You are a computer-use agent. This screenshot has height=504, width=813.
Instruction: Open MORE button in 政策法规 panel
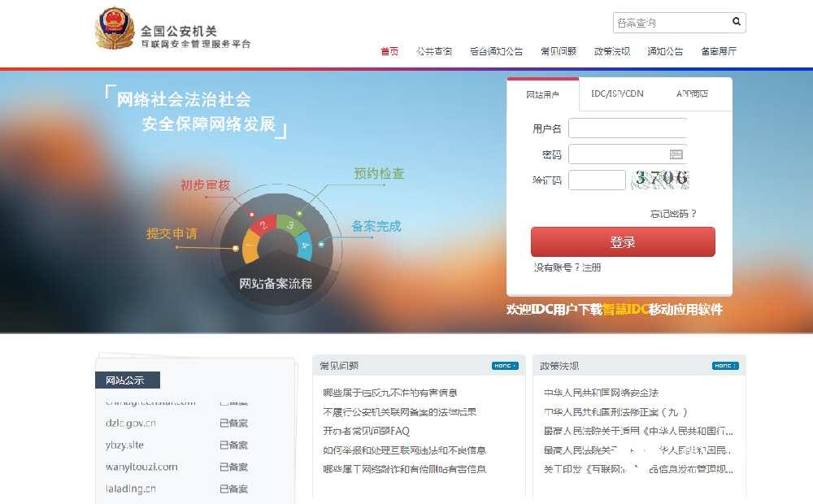pos(724,366)
